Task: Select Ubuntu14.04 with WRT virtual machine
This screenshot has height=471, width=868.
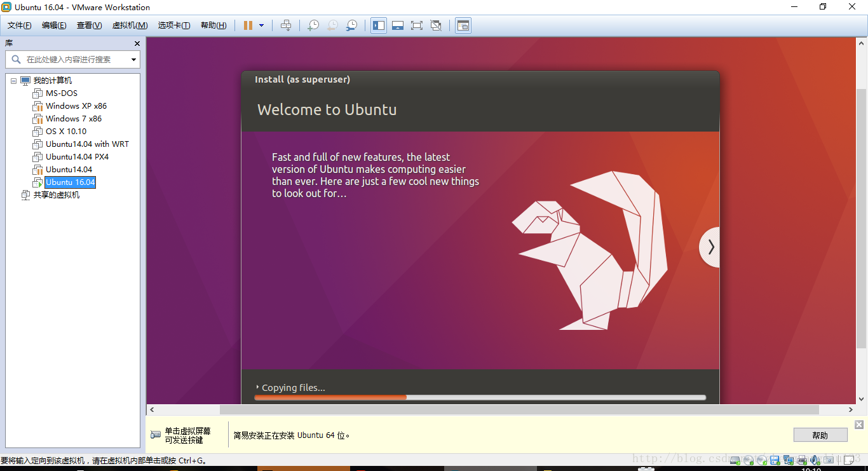Action: [x=87, y=144]
